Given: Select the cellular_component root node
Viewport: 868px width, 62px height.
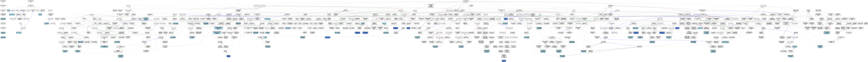Looking at the screenshot, I should point(31,1).
